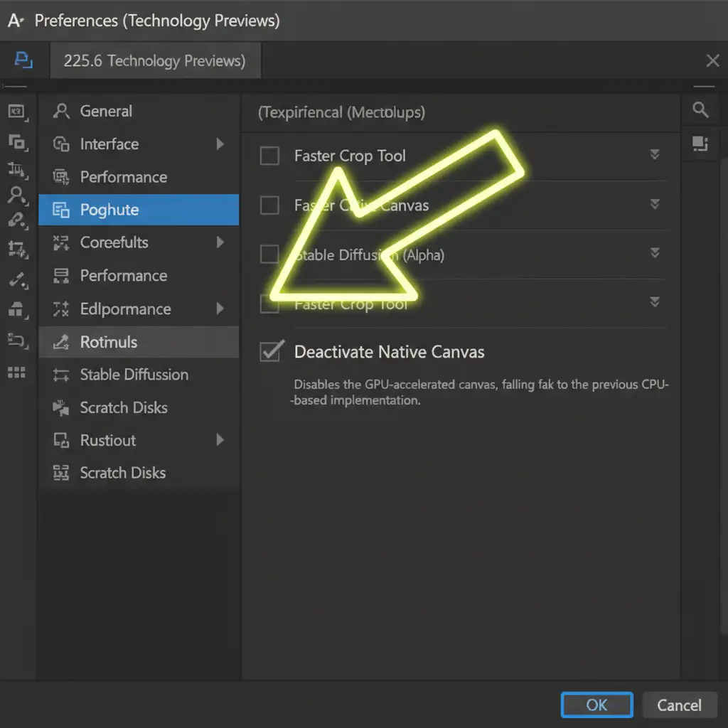Click the search magnifier icon
This screenshot has width=728, height=728.
pyautogui.click(x=700, y=110)
